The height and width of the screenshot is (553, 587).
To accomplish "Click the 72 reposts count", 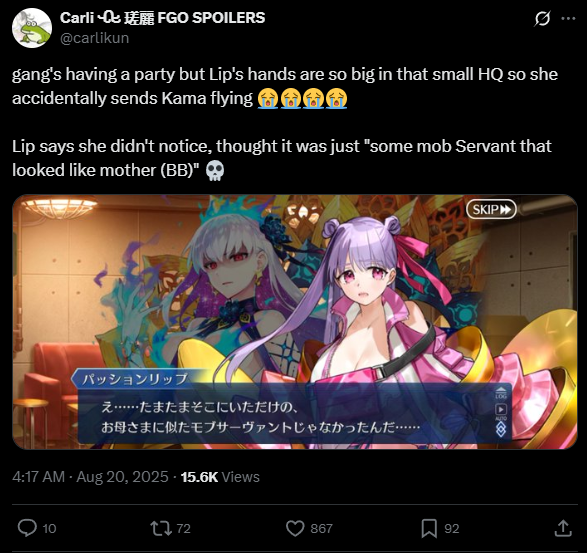I will [183, 528].
